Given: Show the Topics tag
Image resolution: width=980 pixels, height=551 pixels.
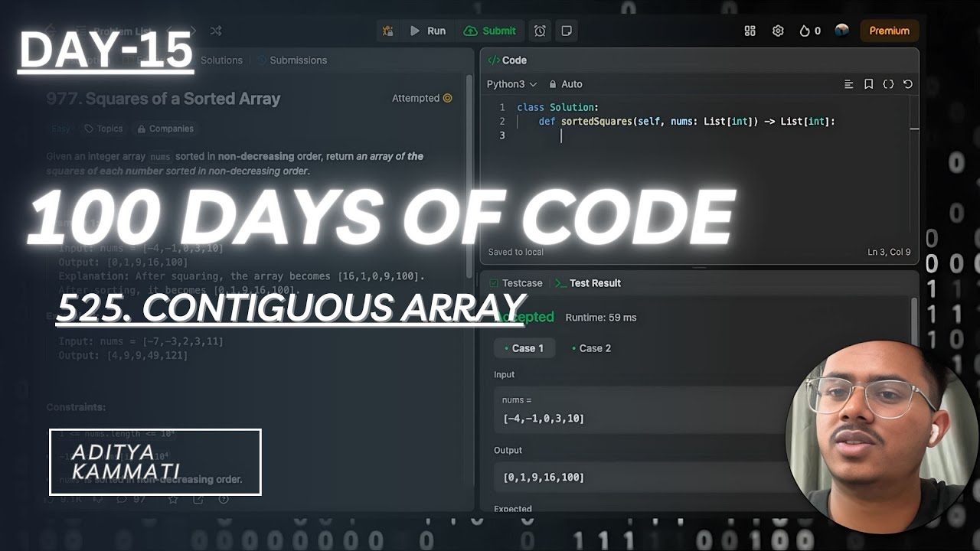Looking at the screenshot, I should (103, 129).
